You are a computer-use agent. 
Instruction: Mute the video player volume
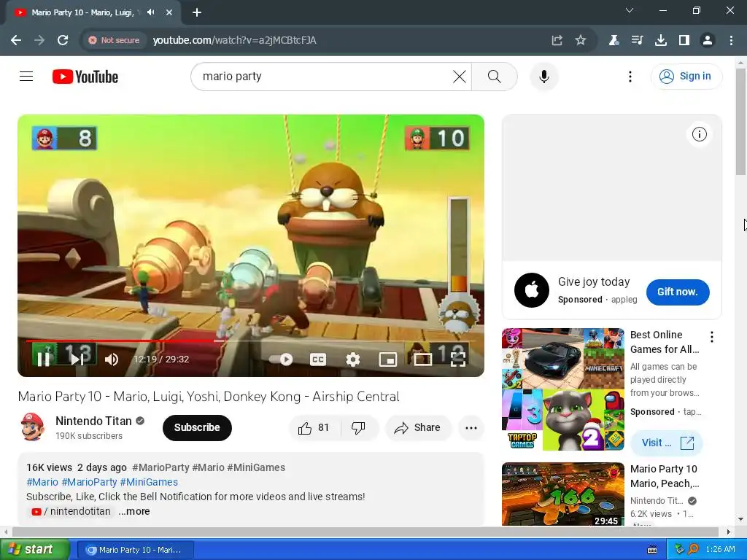pos(112,359)
